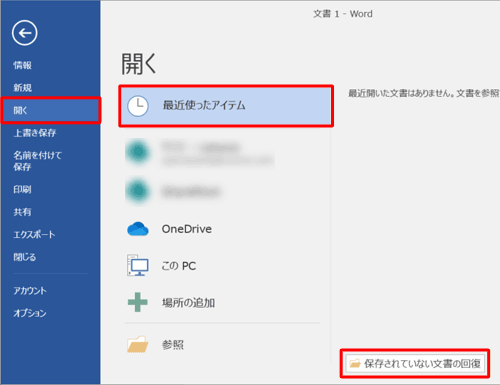Open 名前を付けて保存 in the sidebar

point(37,161)
